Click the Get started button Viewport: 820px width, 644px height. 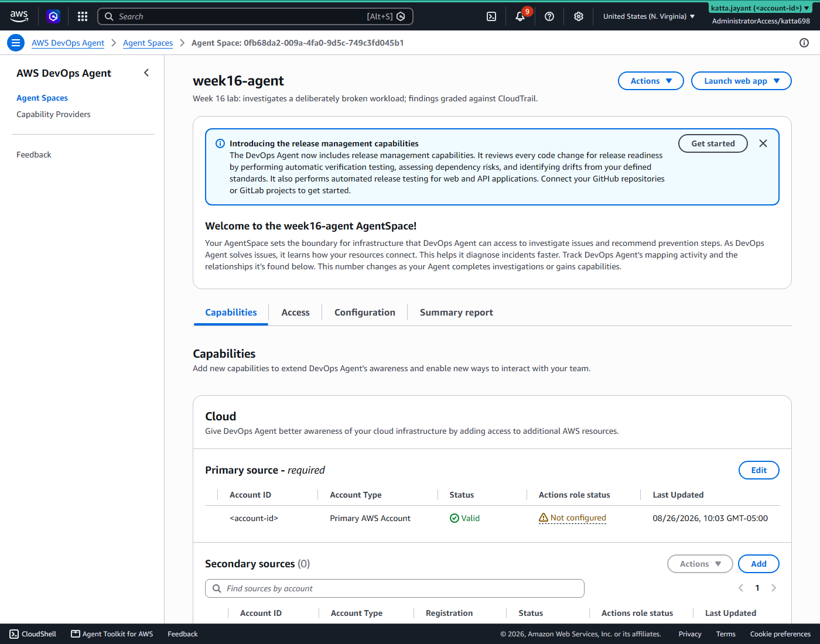click(713, 143)
